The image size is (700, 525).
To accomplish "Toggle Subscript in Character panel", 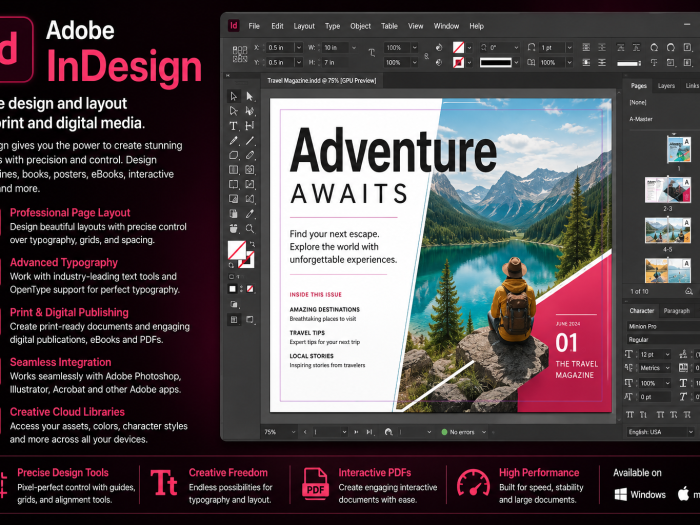I will click(x=674, y=415).
